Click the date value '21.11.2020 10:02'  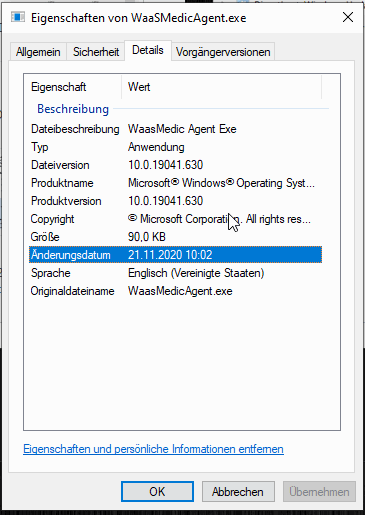click(x=170, y=255)
